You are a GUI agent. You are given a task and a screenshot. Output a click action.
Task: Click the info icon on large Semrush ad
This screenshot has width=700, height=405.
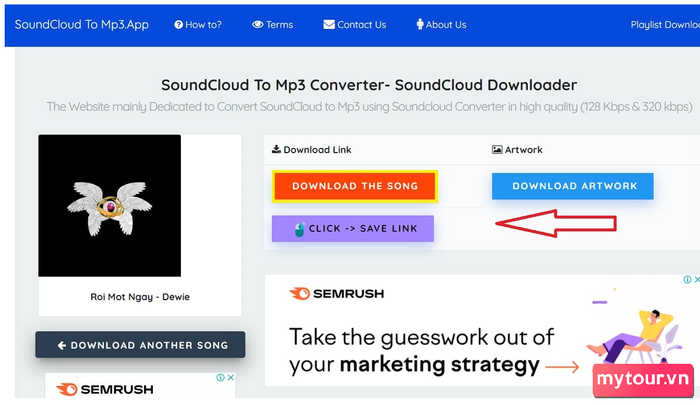click(x=687, y=280)
